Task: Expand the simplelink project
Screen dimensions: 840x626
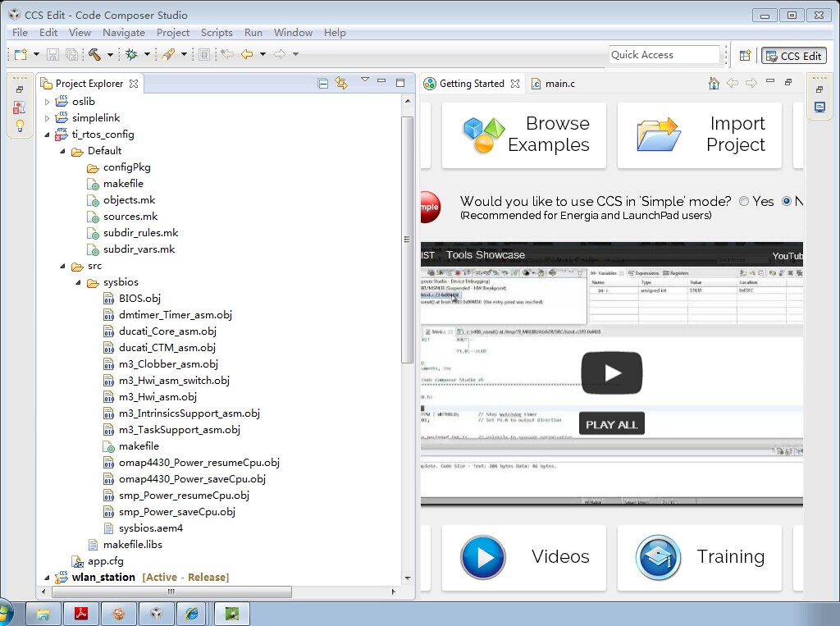Action: pyautogui.click(x=47, y=118)
